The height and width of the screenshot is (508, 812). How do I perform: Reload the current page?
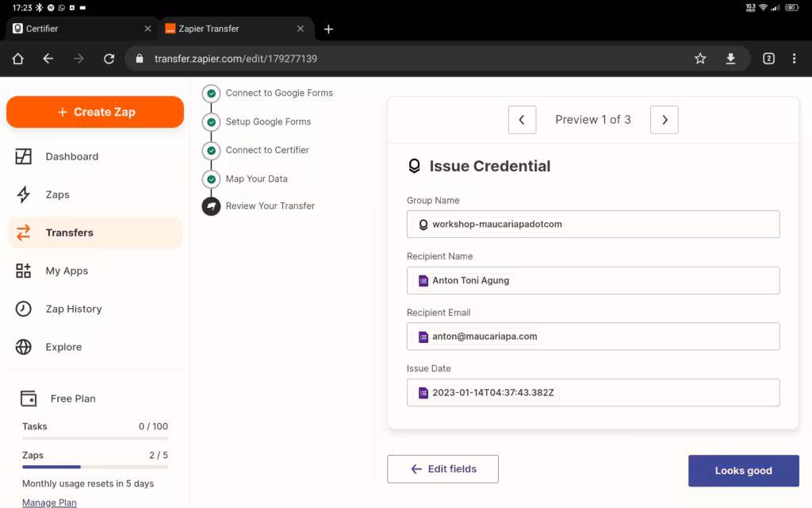(109, 59)
